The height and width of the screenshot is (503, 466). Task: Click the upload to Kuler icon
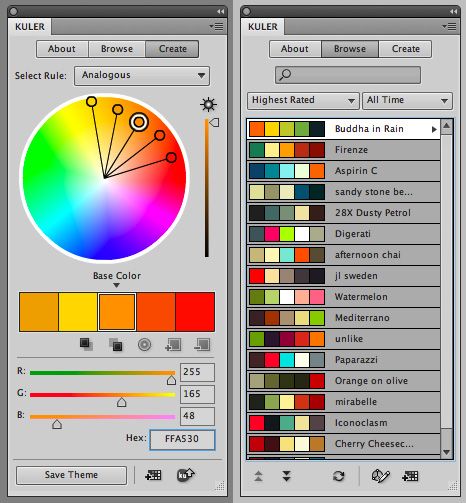pos(186,475)
